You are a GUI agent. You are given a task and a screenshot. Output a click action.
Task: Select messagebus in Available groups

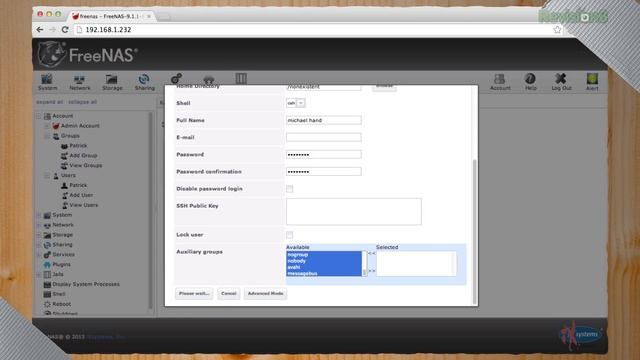point(324,273)
